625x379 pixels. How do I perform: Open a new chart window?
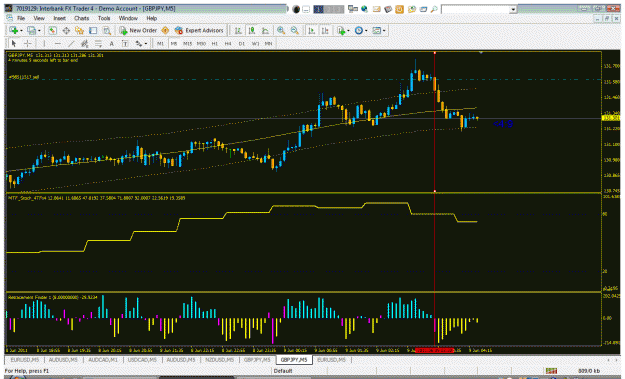click(x=13, y=30)
